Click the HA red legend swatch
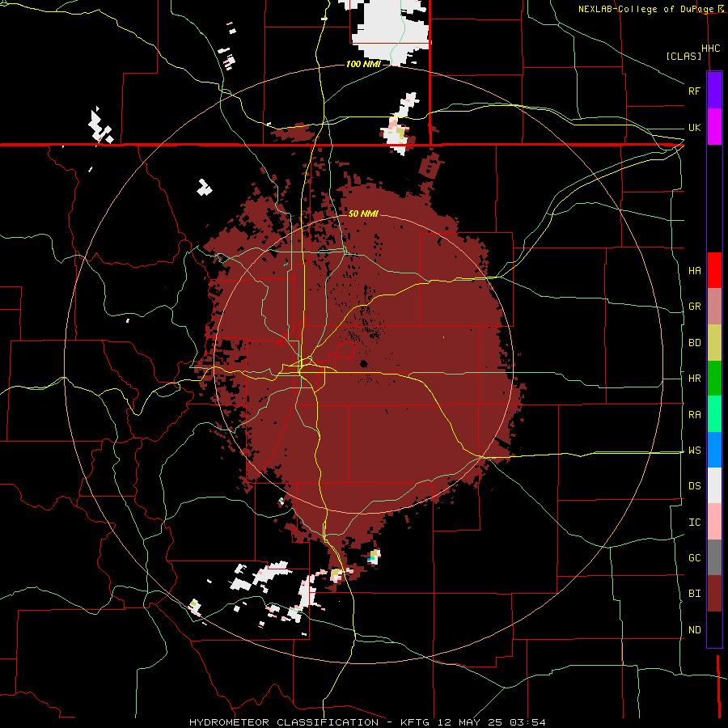 click(714, 270)
